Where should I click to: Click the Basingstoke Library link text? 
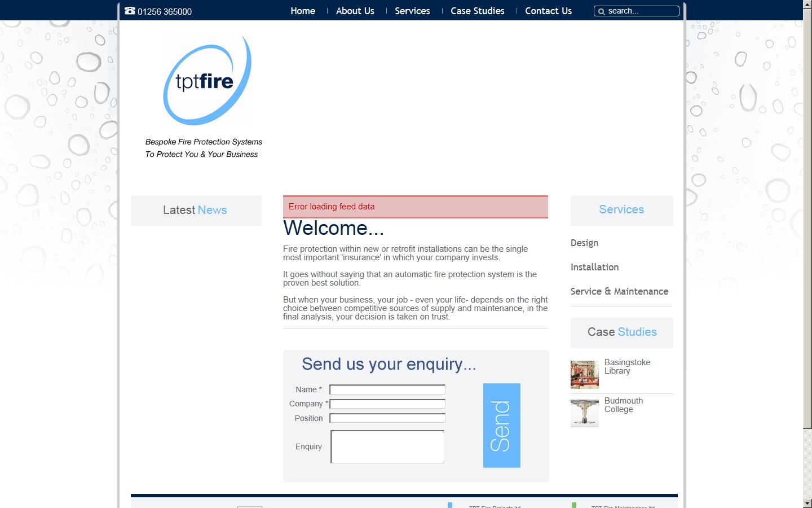click(627, 366)
